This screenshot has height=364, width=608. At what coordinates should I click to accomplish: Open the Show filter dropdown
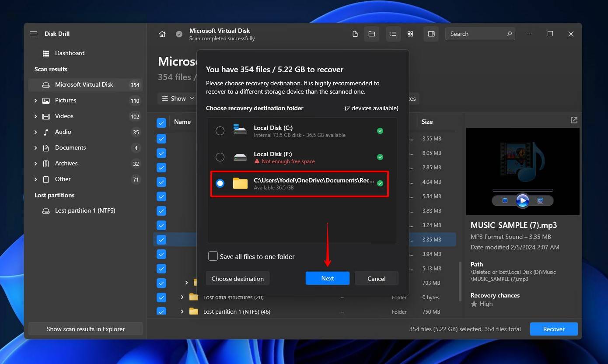[x=178, y=98]
